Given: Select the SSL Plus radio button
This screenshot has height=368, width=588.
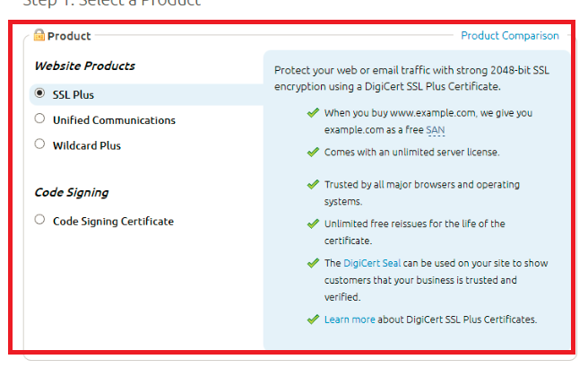Looking at the screenshot, I should 39,93.
